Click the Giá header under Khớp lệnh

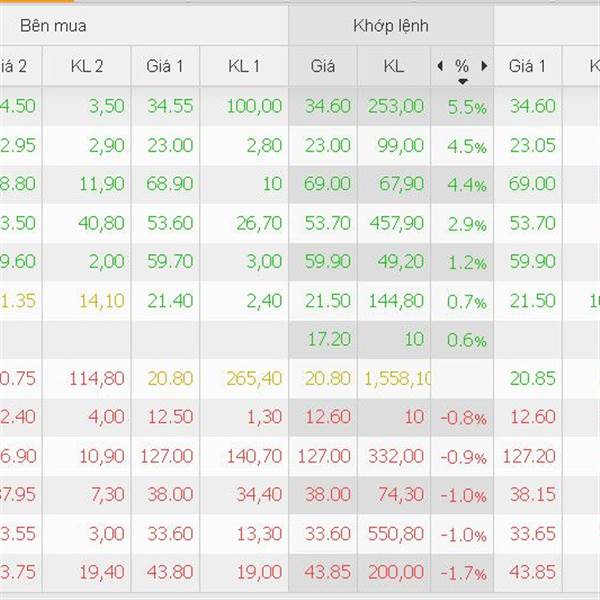(x=323, y=66)
